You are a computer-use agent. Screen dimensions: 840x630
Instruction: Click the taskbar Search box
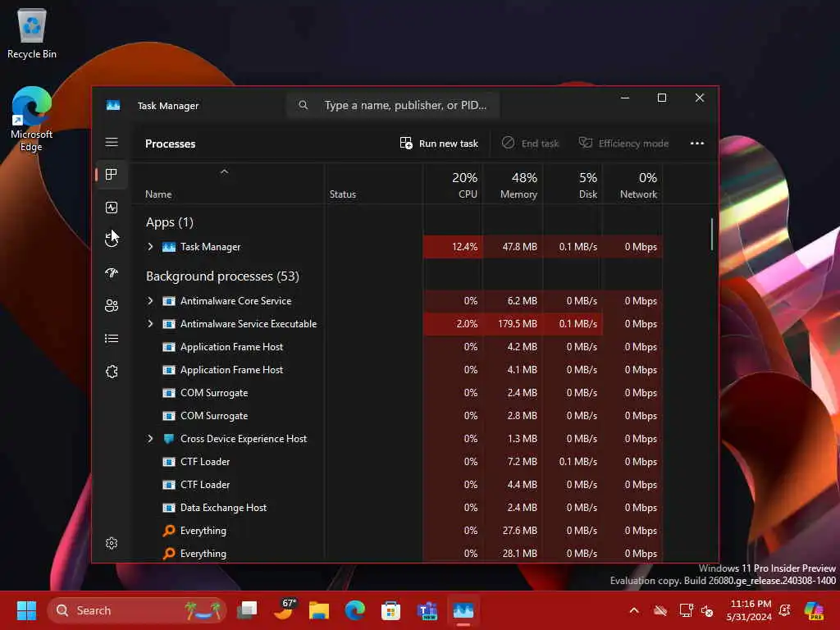click(x=137, y=610)
